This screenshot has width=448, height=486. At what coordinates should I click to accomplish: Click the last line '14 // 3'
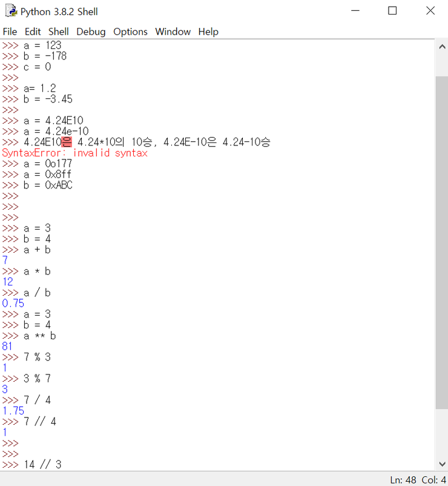coord(43,464)
